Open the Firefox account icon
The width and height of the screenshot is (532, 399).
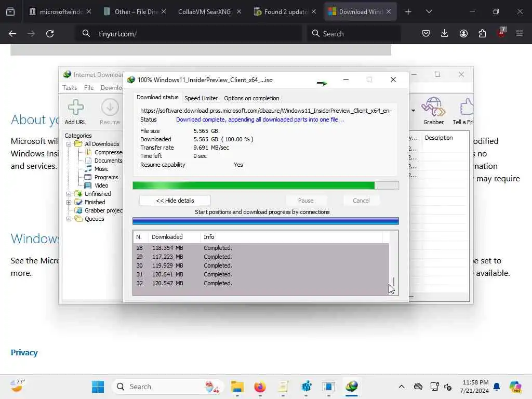463,33
